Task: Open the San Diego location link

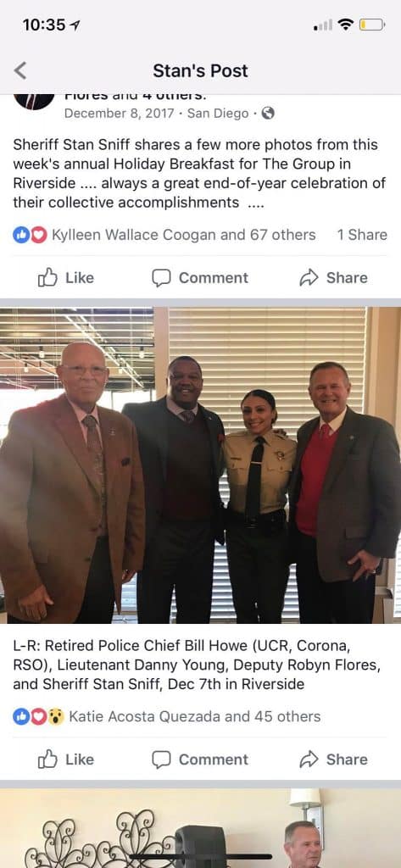Action: pyautogui.click(x=218, y=114)
